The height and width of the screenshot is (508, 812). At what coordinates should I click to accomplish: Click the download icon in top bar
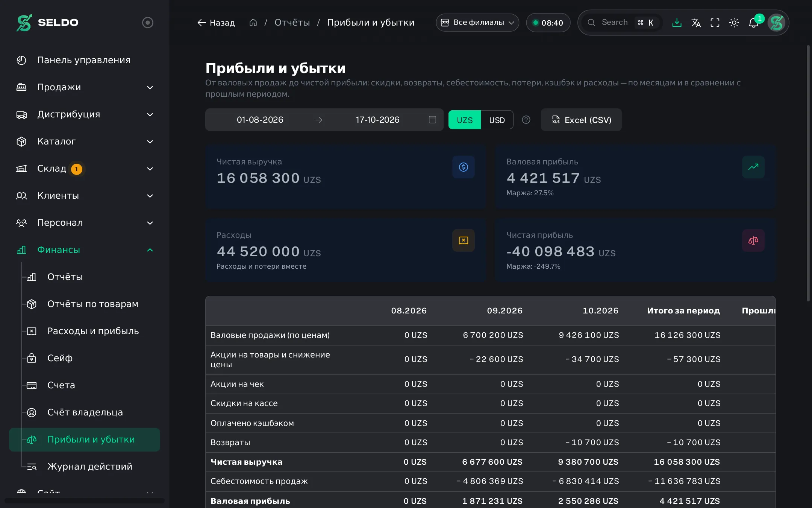[x=677, y=23]
